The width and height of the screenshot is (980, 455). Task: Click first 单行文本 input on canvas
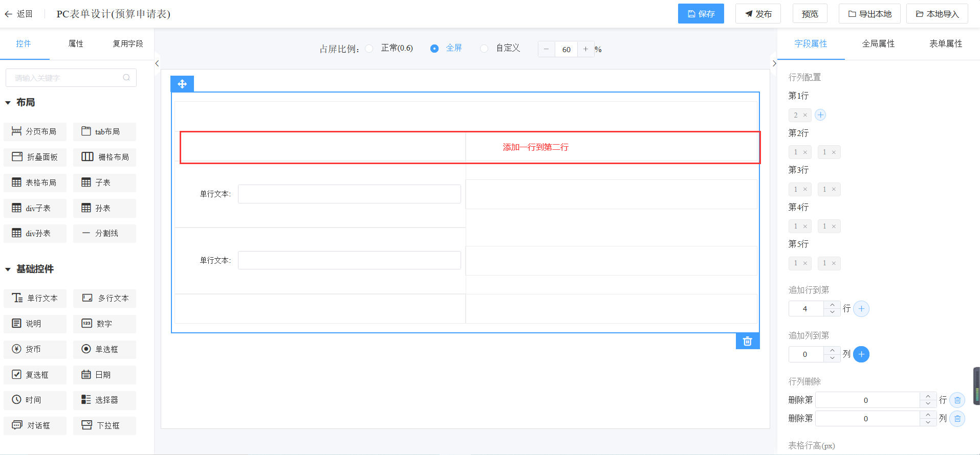(350, 194)
